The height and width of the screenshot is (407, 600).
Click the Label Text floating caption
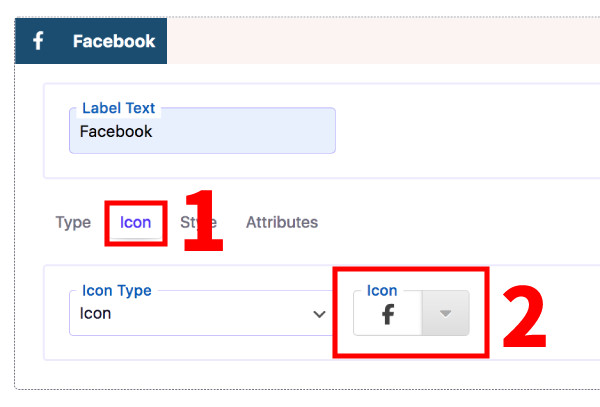pos(119,108)
